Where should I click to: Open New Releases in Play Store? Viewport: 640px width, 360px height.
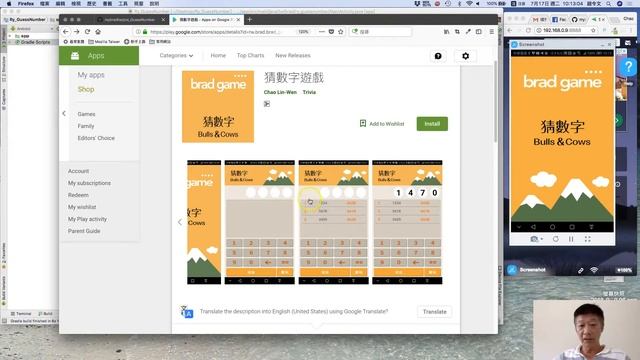click(x=293, y=56)
